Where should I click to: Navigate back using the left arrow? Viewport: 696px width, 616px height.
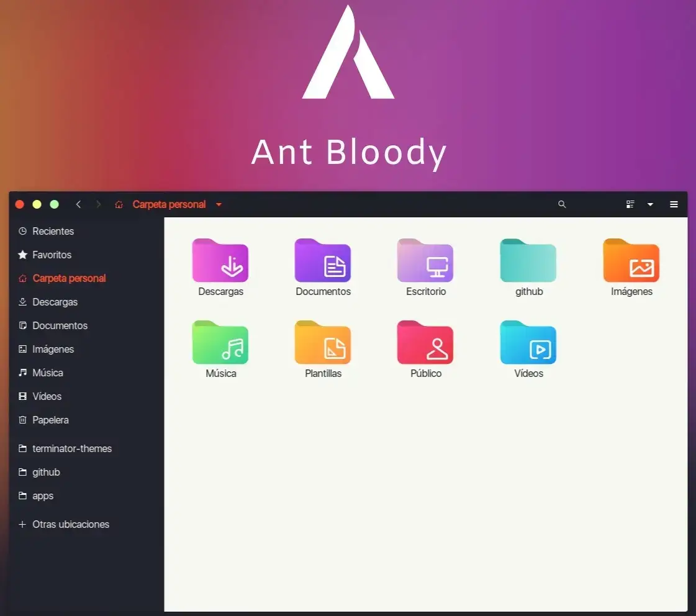(78, 204)
